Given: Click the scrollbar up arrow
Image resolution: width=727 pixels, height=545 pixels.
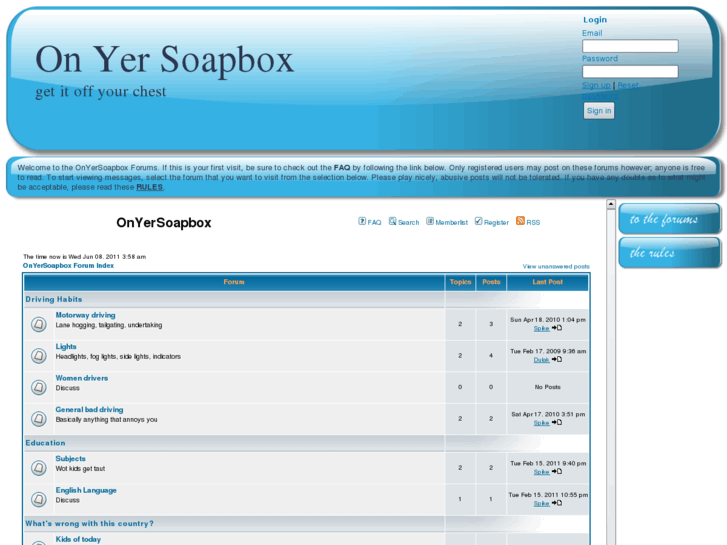Looking at the screenshot, I should 611,204.
